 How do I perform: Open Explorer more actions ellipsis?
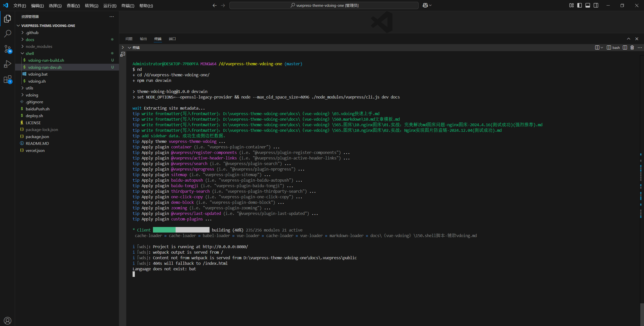[x=112, y=17]
